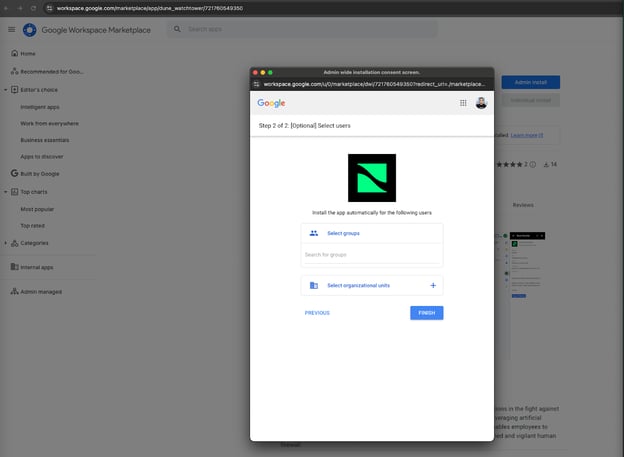Click the Home icon in sidebar
Viewport: 624px width, 457px height.
coord(14,53)
